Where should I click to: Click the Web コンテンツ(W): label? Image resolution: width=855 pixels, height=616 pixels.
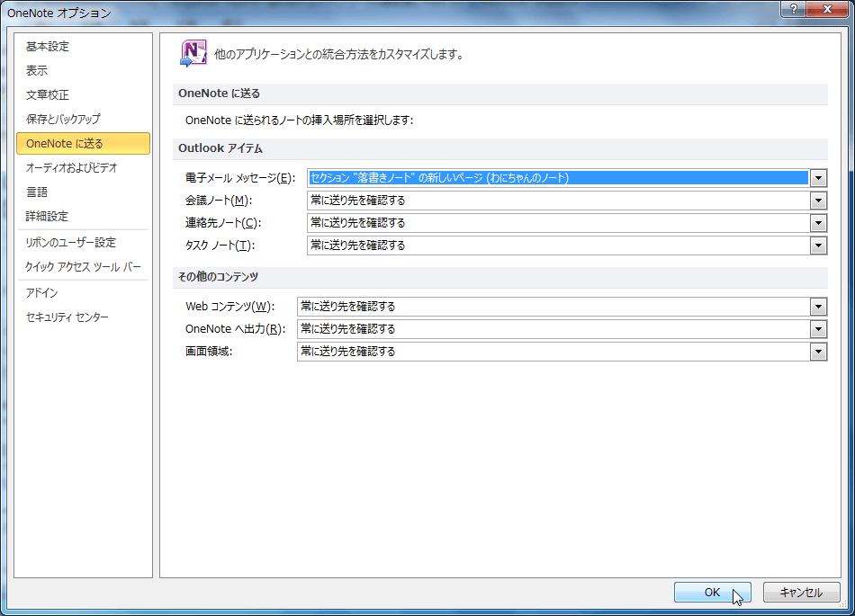pos(230,307)
